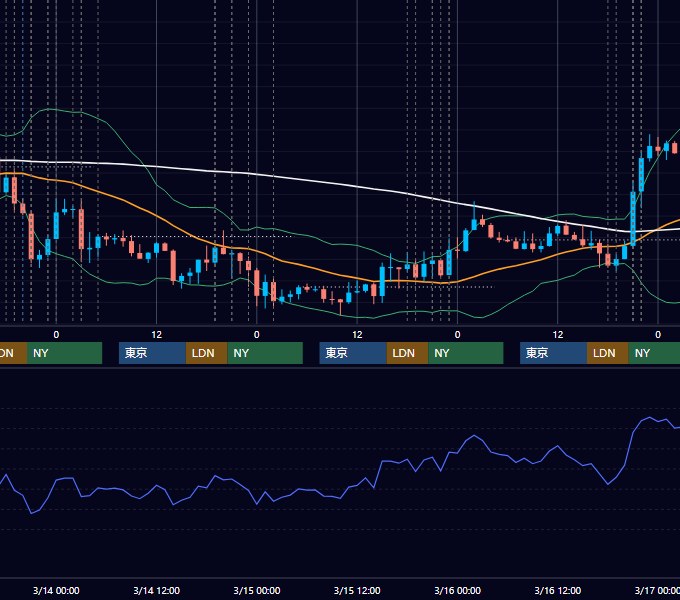Select the blue oscillator line in lower panel
The height and width of the screenshot is (600, 680).
[x=382, y=462]
